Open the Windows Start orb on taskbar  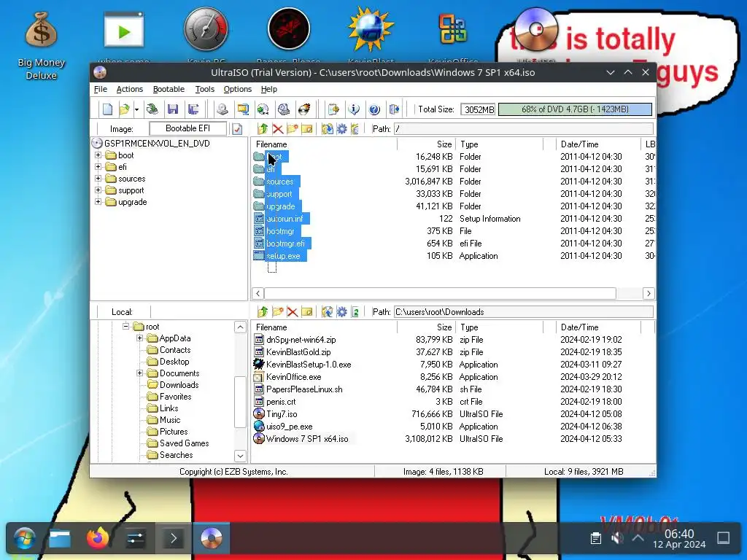point(24,539)
